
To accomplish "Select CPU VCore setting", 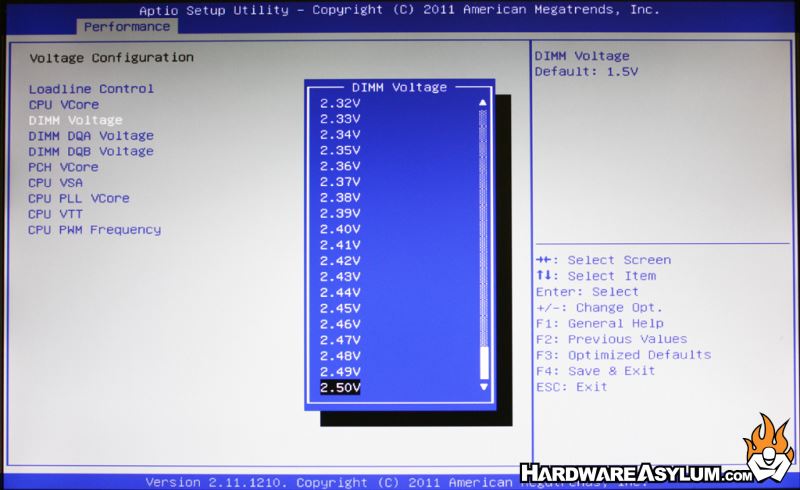I will (x=64, y=105).
